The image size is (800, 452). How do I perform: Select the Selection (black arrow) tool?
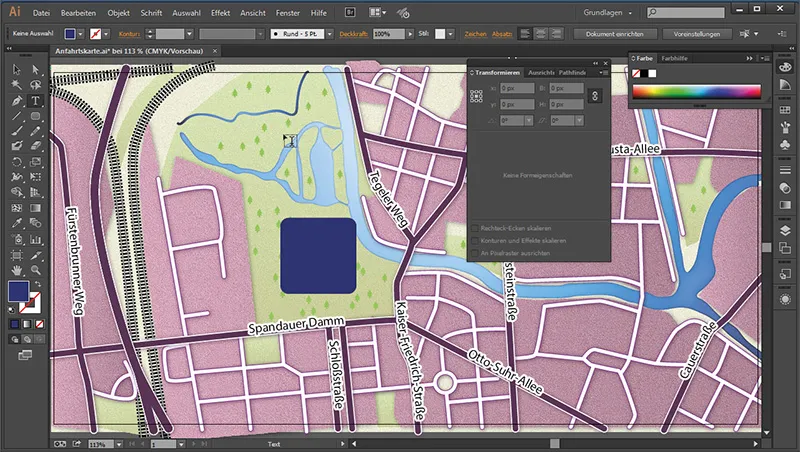pos(17,69)
